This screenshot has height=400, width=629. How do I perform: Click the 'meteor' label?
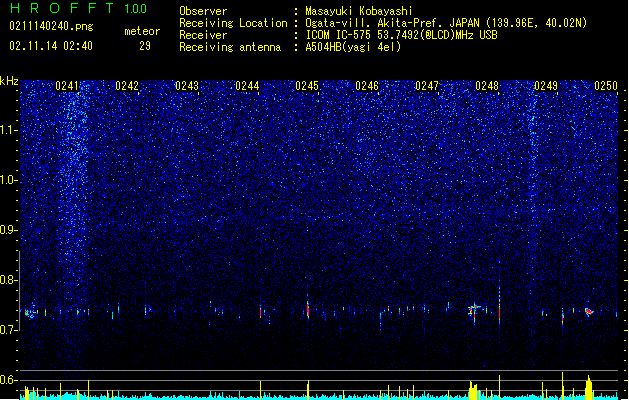(142, 31)
